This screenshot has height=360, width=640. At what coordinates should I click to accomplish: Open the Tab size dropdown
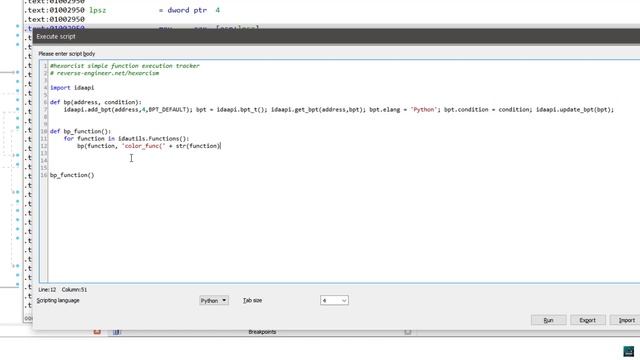(334, 300)
